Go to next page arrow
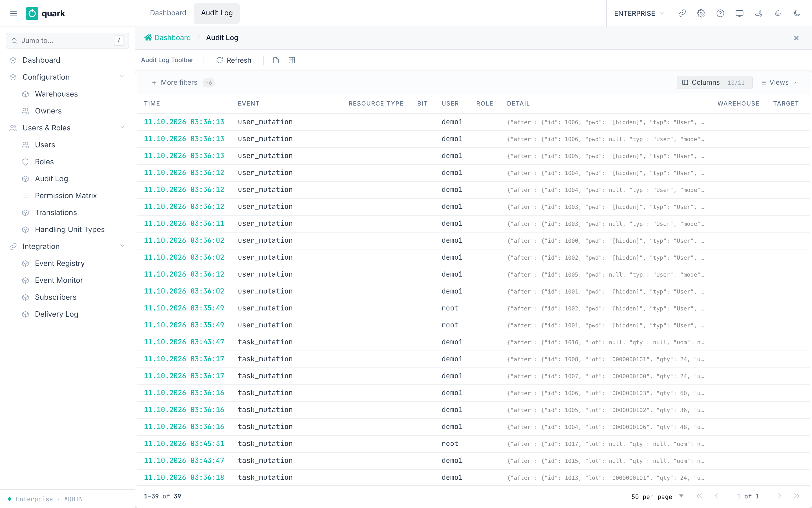The width and height of the screenshot is (812, 508). point(779,496)
